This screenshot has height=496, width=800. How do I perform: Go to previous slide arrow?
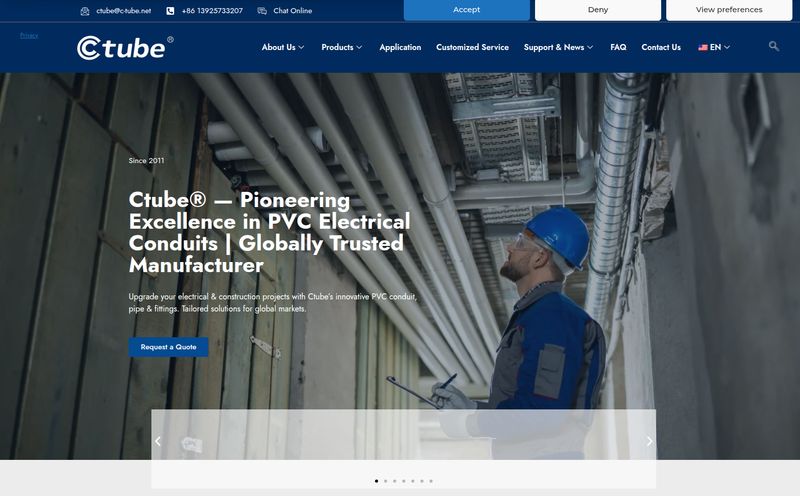158,441
